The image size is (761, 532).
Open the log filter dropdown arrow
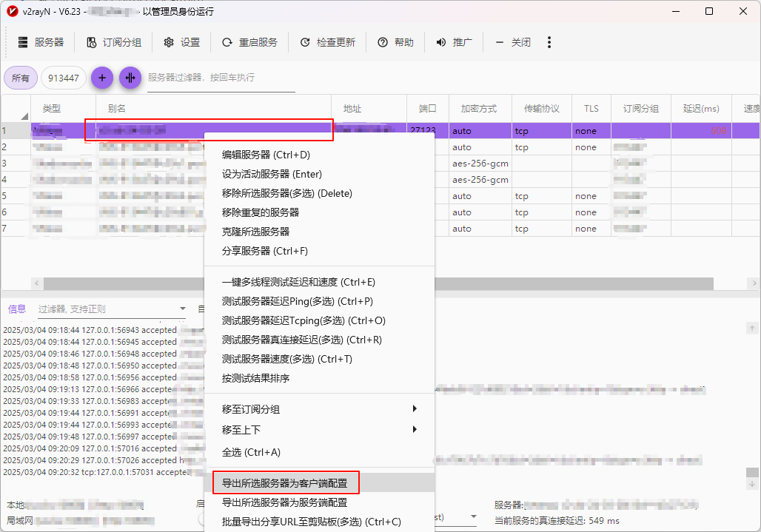(183, 309)
